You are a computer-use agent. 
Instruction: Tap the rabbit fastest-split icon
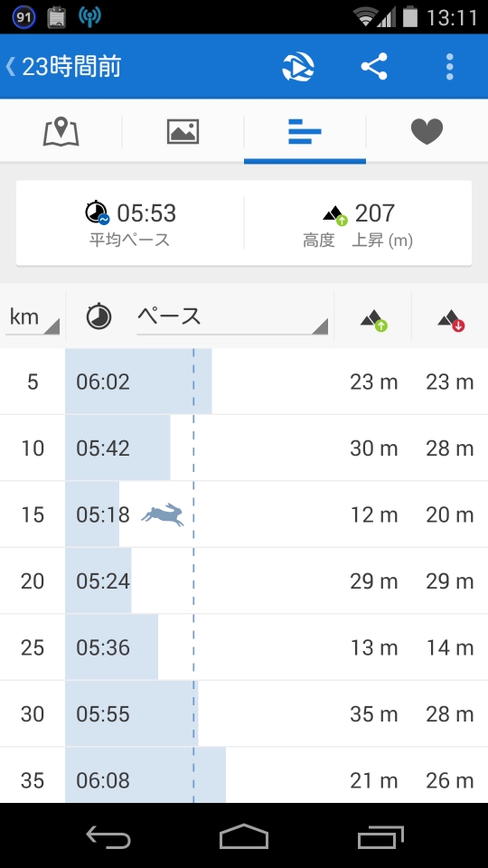click(x=162, y=514)
